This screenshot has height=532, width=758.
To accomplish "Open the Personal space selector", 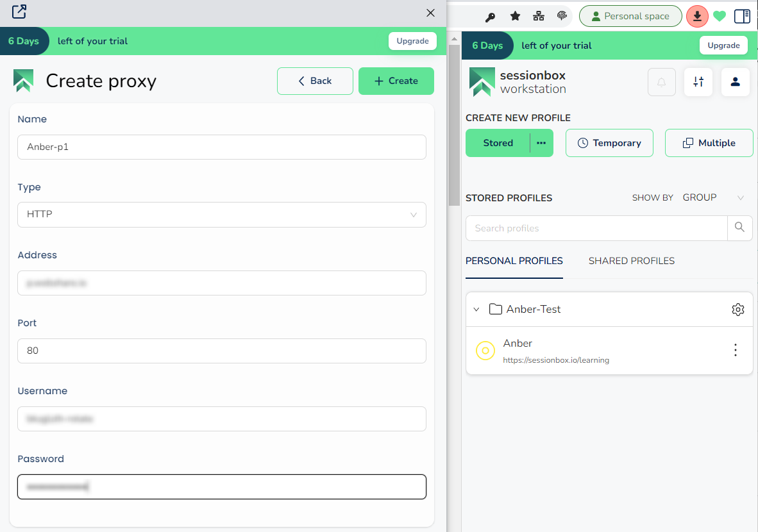I will pos(630,17).
